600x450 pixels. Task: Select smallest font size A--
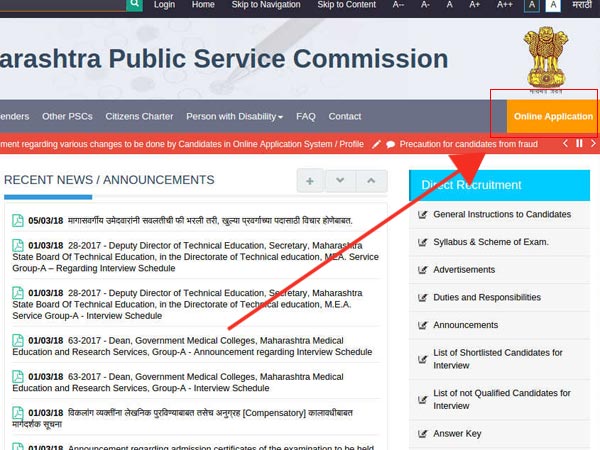[398, 5]
